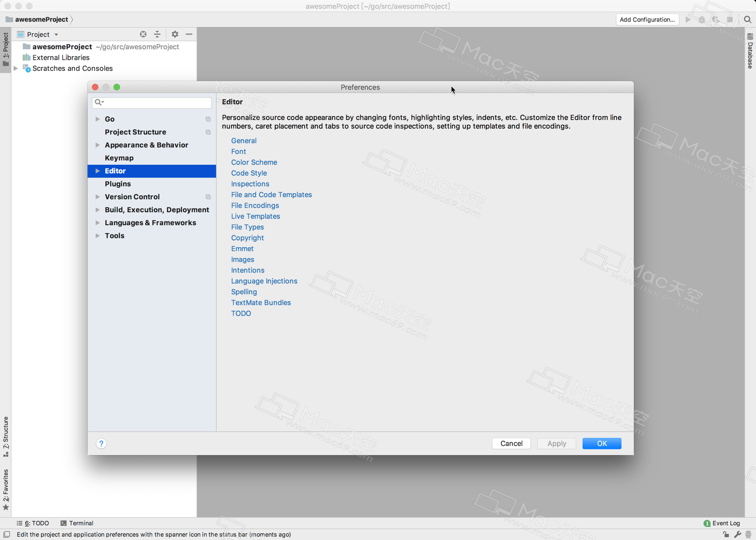
Task: Click the awesomeProject folder icon in breadcrumb
Action: coord(9,19)
